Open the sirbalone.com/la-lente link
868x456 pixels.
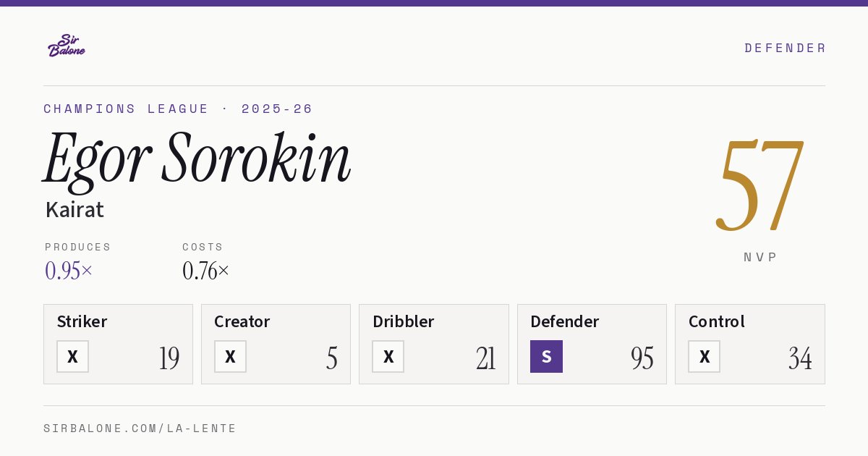[140, 428]
